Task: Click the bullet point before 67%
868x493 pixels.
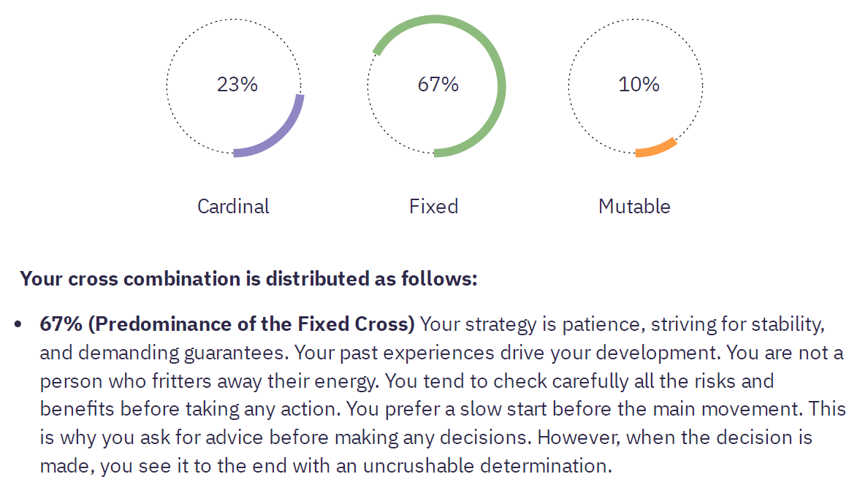Action: click(x=18, y=324)
